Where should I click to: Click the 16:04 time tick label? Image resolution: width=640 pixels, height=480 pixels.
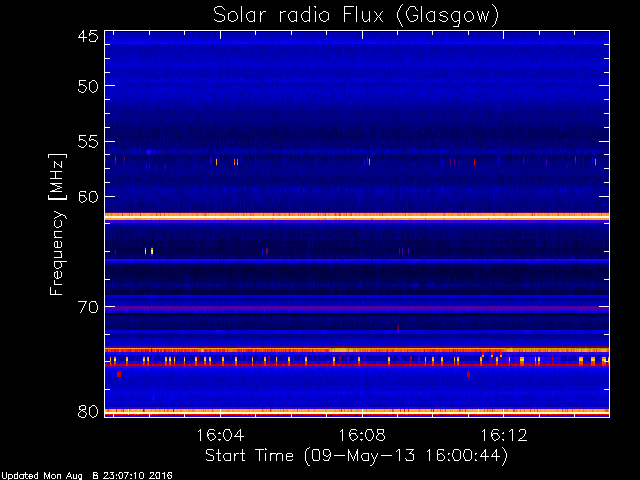[x=220, y=435]
